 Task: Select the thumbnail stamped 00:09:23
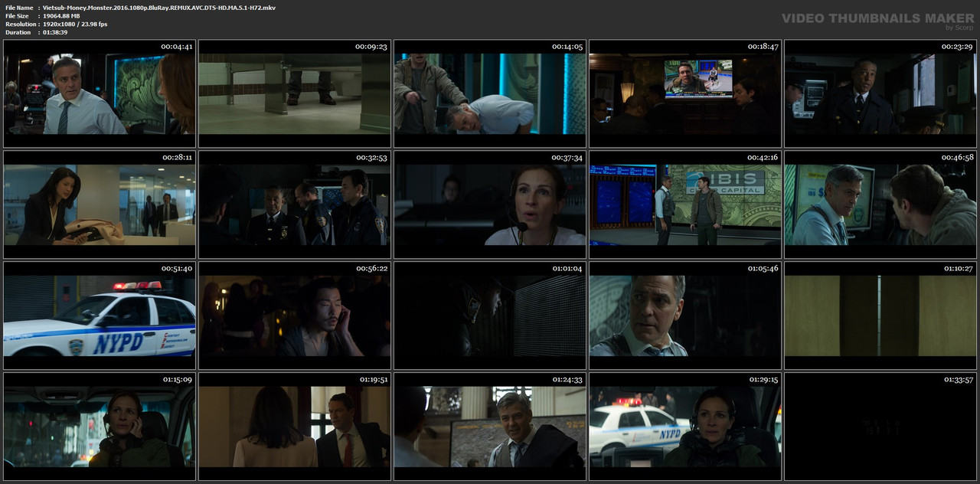click(295, 93)
